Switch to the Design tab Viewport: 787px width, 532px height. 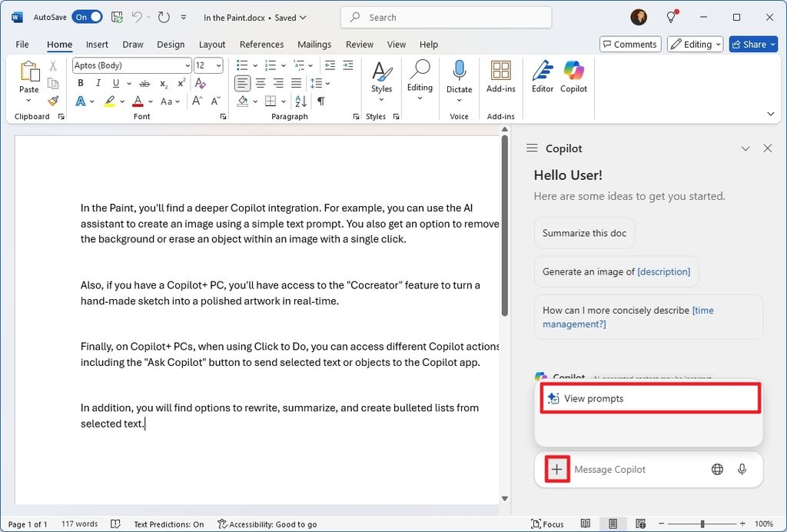pos(171,44)
